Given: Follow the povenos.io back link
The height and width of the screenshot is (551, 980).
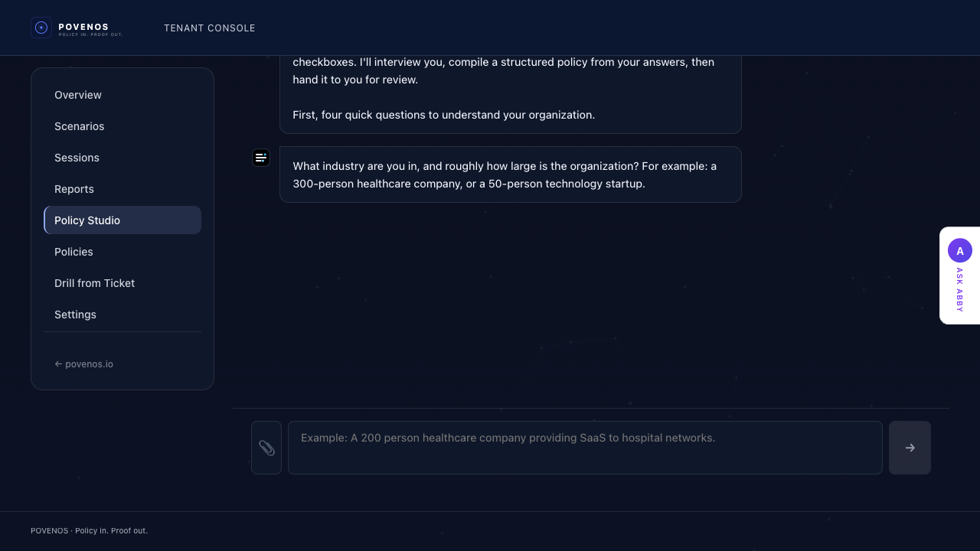Looking at the screenshot, I should 83,364.
